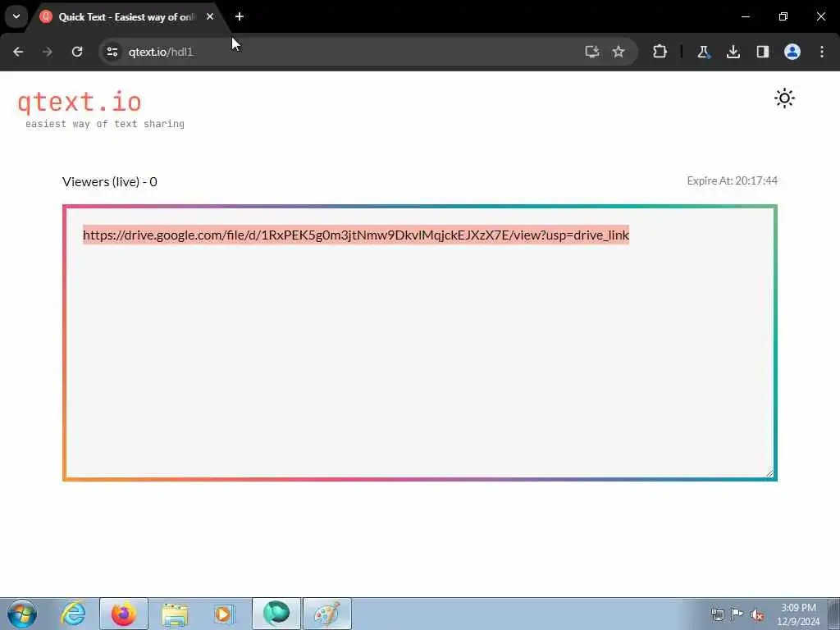Screen dimensions: 840x630
Task: Click inside the text sharing area
Action: (x=420, y=343)
